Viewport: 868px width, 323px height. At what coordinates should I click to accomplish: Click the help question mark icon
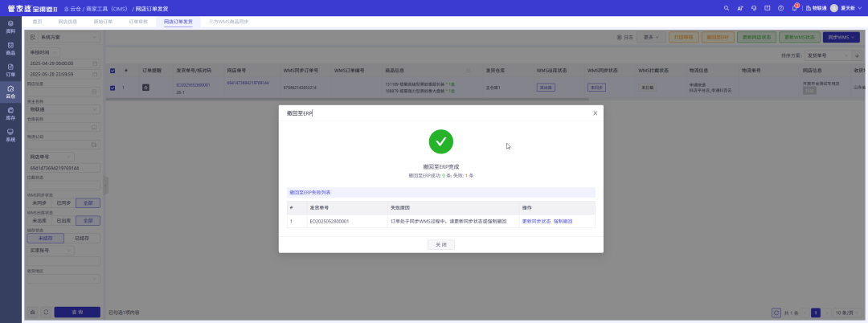[x=780, y=8]
